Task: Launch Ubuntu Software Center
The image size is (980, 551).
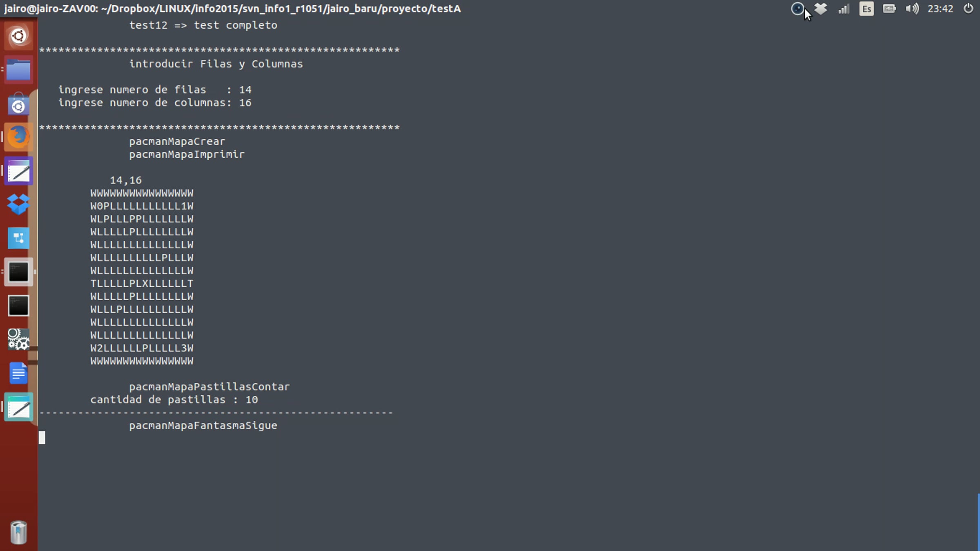Action: pyautogui.click(x=18, y=105)
